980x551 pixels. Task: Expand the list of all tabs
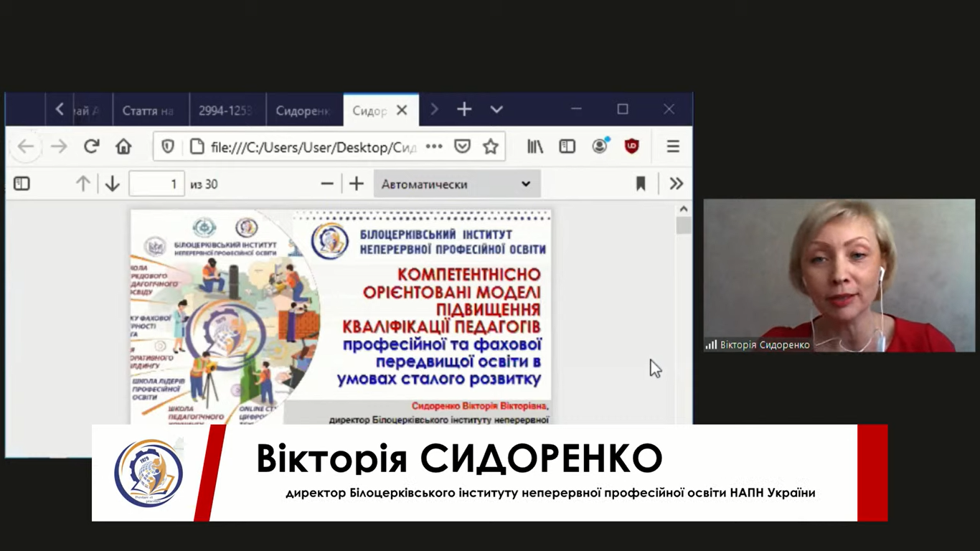coord(496,110)
